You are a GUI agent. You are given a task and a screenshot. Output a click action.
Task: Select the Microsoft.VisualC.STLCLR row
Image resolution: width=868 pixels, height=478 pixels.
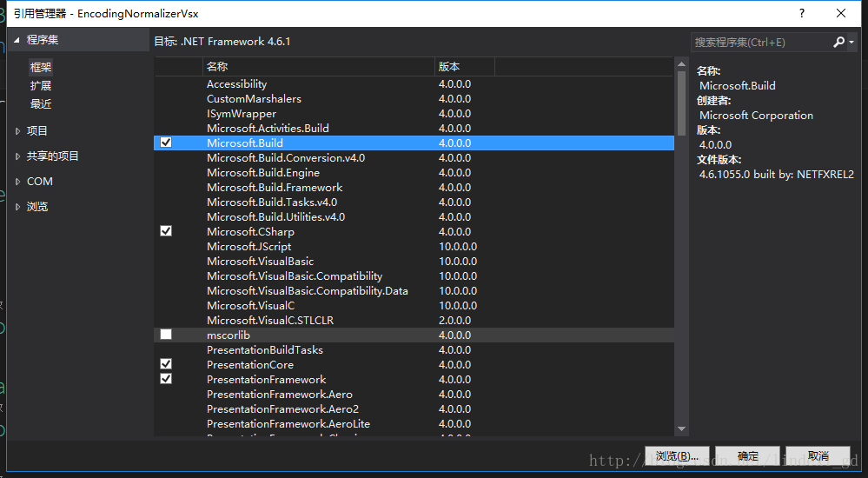pos(414,320)
